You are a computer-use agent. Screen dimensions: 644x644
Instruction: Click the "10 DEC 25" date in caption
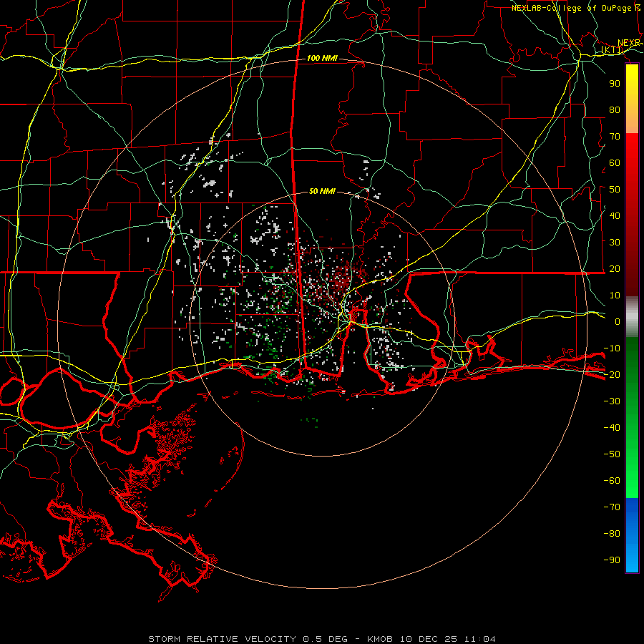[x=429, y=639]
